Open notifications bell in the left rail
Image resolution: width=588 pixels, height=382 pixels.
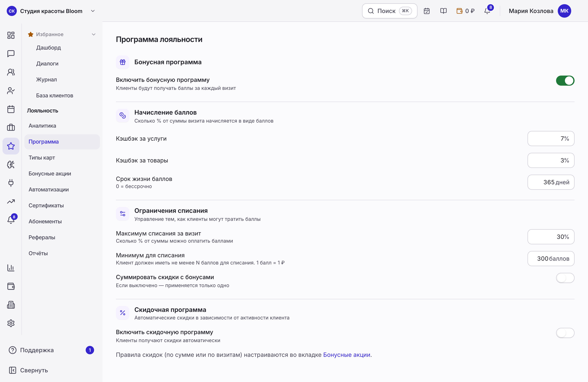pos(11,220)
